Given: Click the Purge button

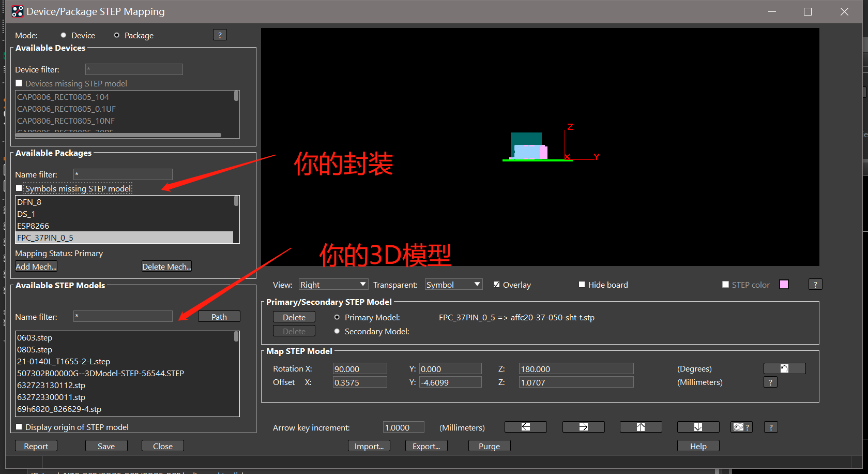Looking at the screenshot, I should tap(490, 446).
